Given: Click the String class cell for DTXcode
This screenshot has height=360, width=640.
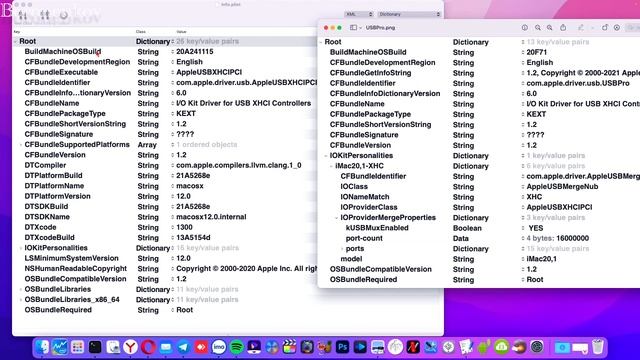Looking at the screenshot, I should tap(148, 227).
